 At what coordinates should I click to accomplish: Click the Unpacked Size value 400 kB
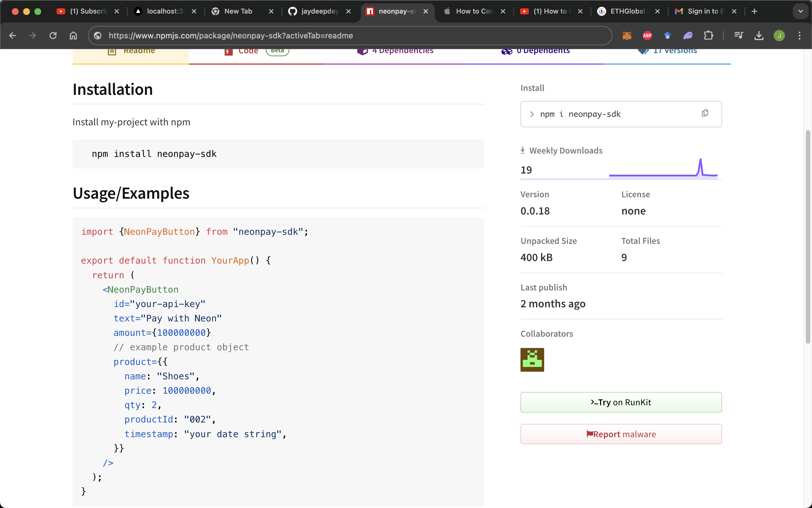click(537, 257)
